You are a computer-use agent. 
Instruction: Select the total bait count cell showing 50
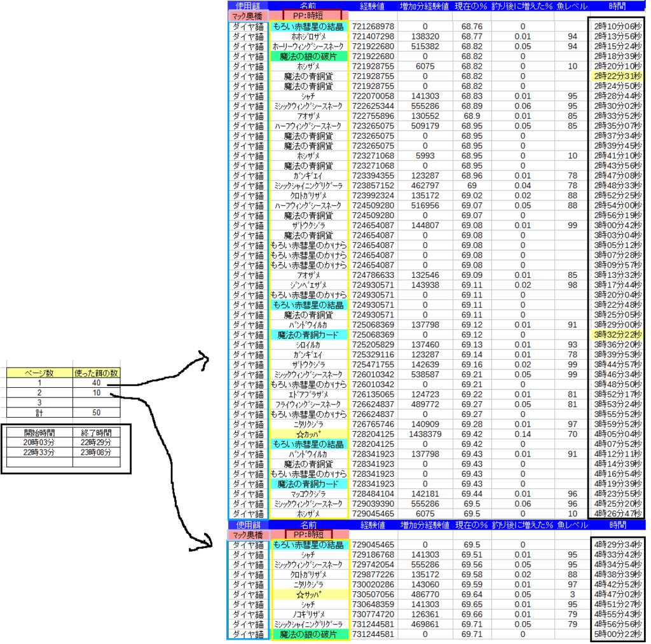click(95, 413)
